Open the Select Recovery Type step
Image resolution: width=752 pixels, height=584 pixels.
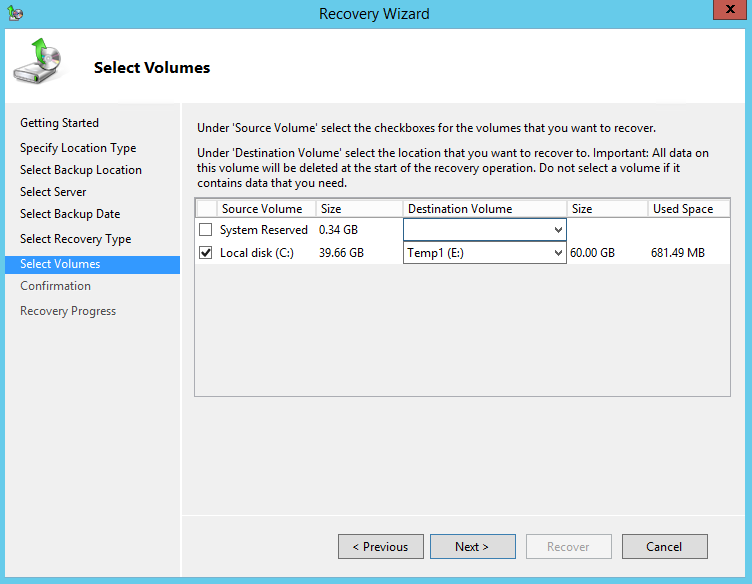[x=75, y=239]
